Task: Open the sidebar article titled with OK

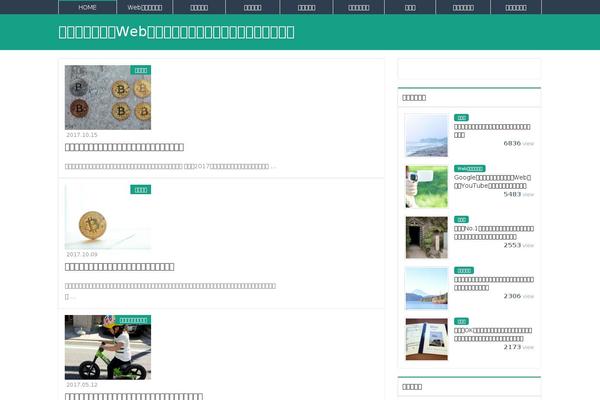Action: [493, 334]
